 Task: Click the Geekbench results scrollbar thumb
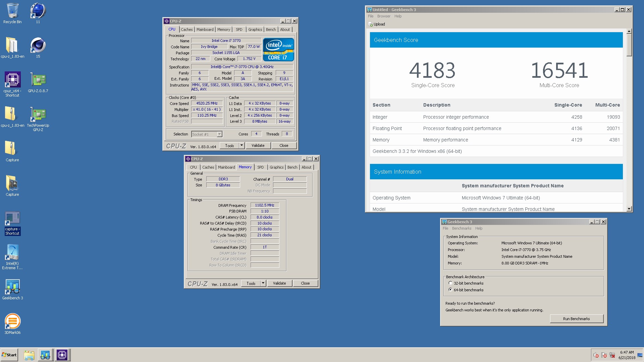click(629, 45)
